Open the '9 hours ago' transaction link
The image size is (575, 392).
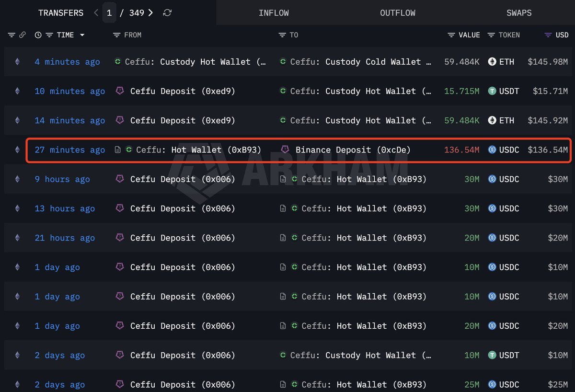62,179
